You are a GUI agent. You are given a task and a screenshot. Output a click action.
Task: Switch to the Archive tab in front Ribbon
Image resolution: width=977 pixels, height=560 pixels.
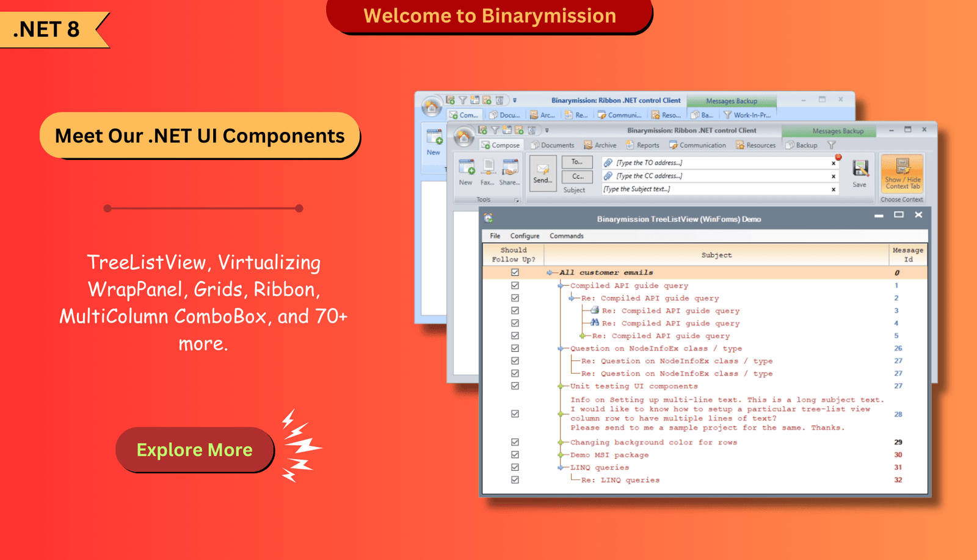[600, 145]
